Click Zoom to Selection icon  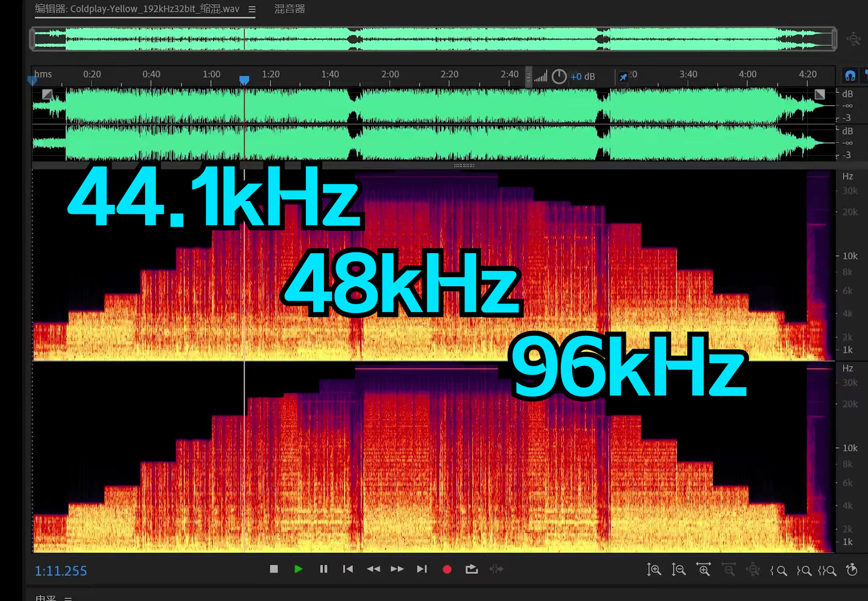[827, 570]
